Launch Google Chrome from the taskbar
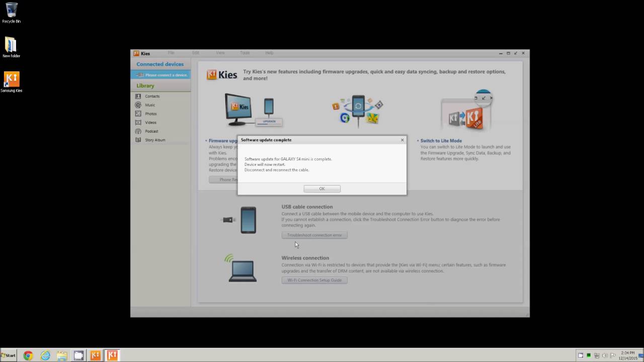Viewport: 644px width, 362px height. coord(28,355)
